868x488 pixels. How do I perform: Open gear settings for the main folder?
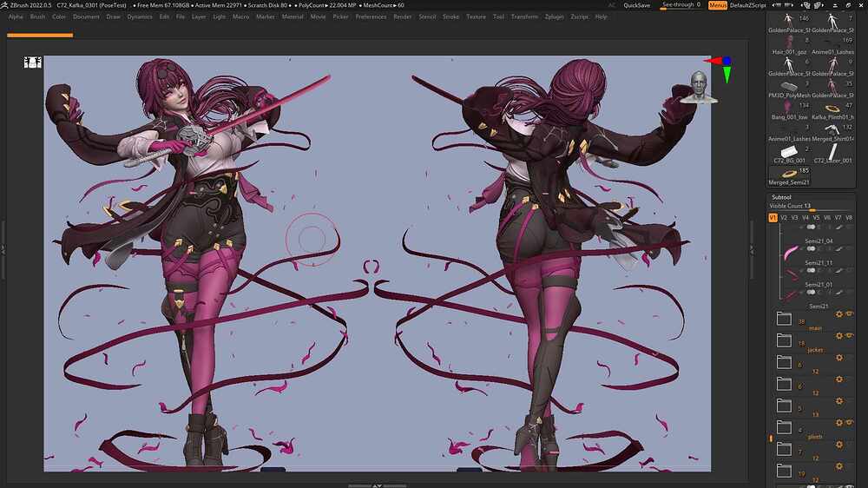(839, 314)
